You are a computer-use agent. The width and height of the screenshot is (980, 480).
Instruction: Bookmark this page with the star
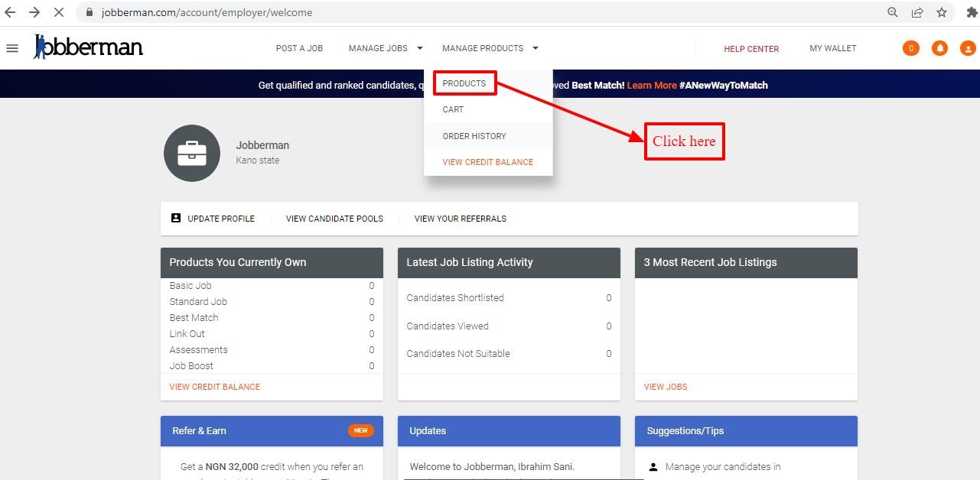pos(942,12)
